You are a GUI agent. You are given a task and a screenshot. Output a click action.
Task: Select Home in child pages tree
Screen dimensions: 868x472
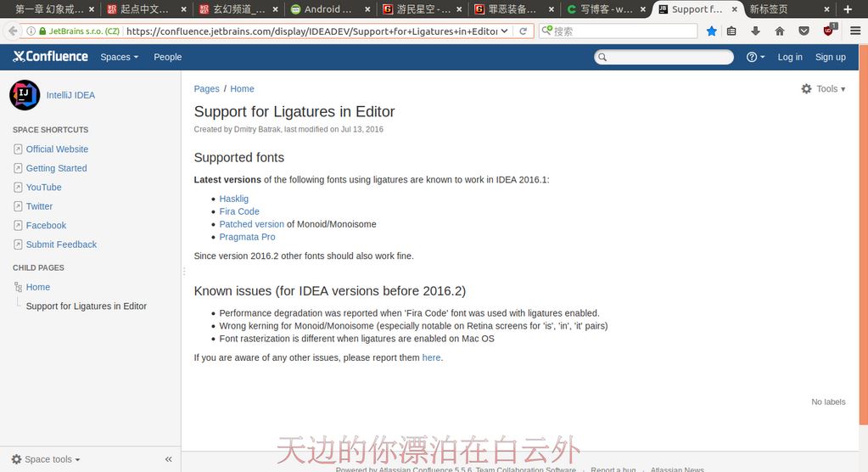coord(38,287)
